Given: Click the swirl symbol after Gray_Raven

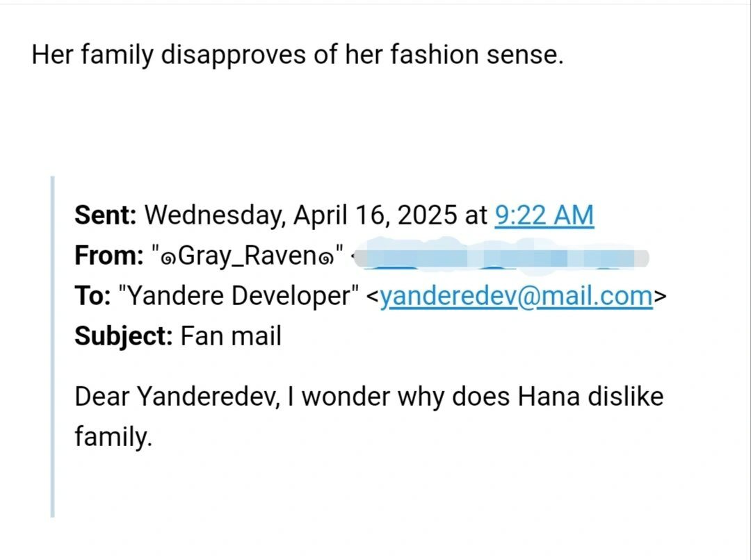Looking at the screenshot, I should coord(324,259).
